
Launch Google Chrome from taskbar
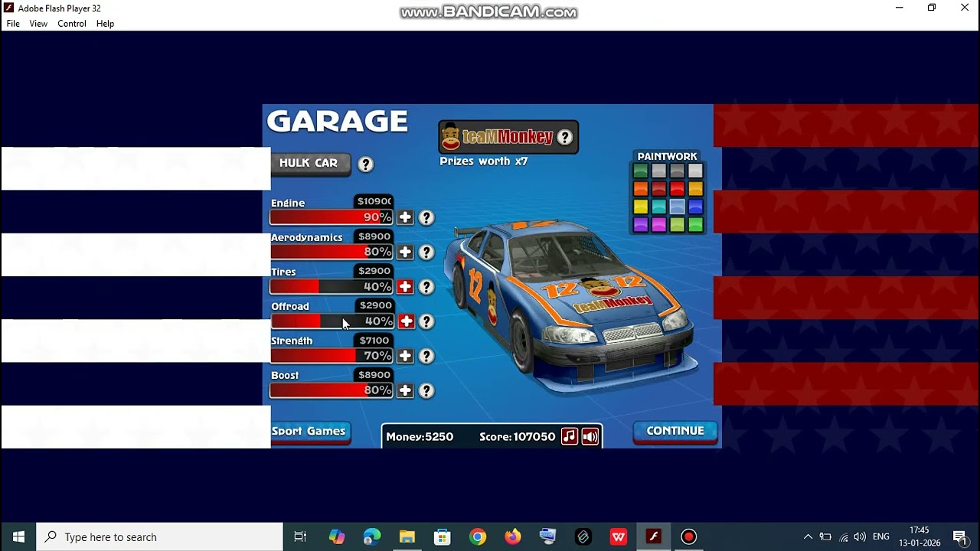(x=478, y=537)
